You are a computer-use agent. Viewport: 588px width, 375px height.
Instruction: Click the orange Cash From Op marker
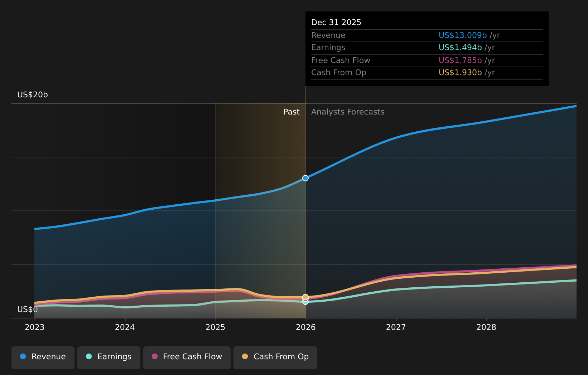(305, 297)
